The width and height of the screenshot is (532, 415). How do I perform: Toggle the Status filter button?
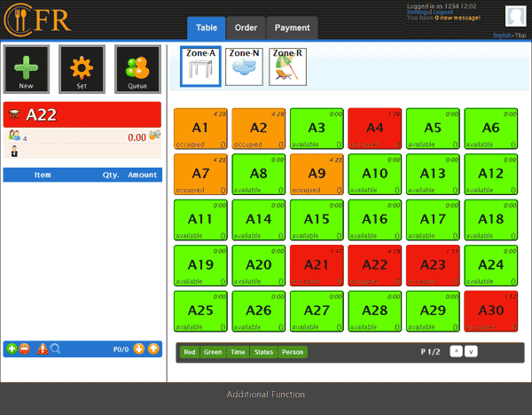tap(263, 352)
